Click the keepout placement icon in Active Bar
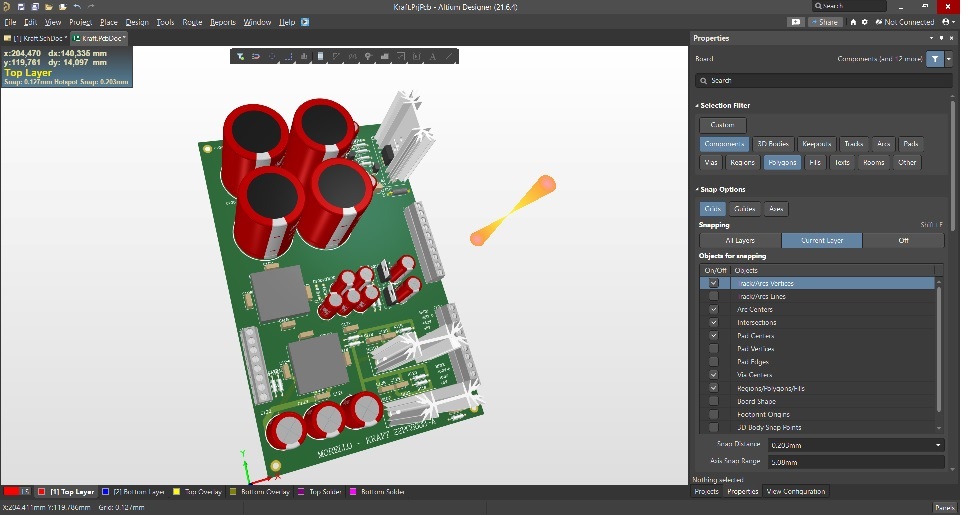The height and width of the screenshot is (516, 968). click(x=401, y=57)
